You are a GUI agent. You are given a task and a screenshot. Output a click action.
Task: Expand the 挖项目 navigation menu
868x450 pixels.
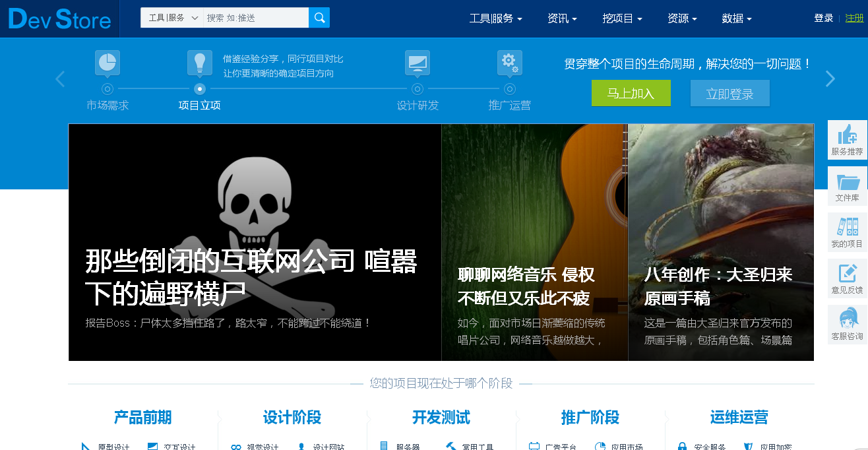(622, 18)
